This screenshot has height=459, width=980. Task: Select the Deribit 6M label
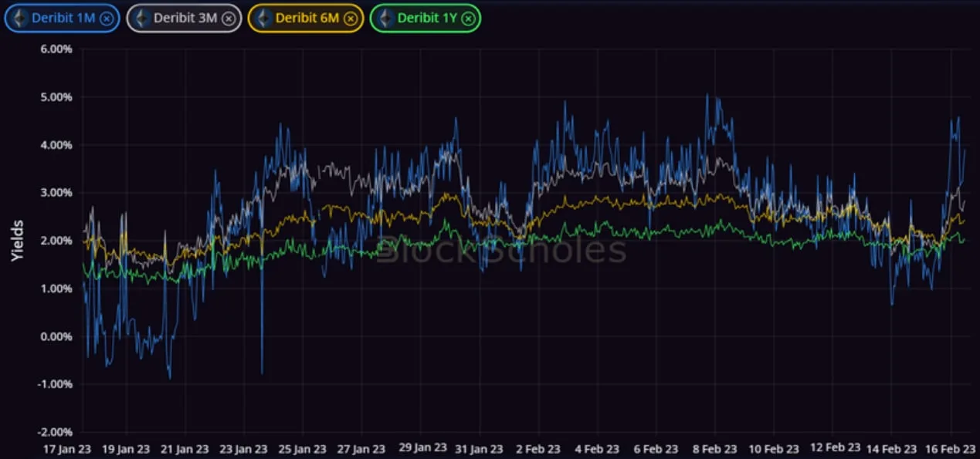coord(307,19)
